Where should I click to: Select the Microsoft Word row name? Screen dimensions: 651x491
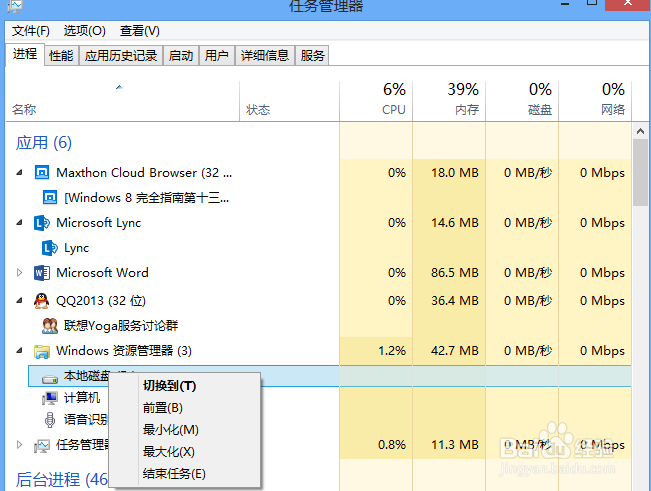[x=102, y=273]
